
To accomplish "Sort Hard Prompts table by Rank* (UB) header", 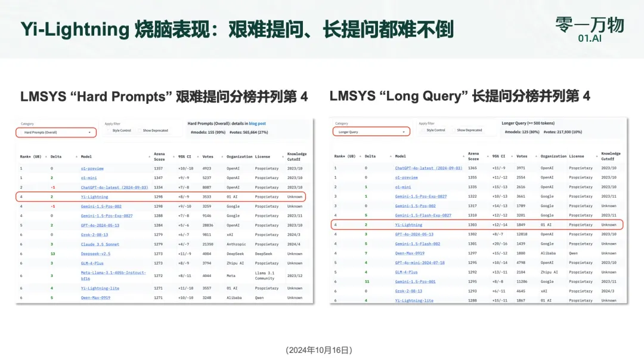I will [31, 156].
